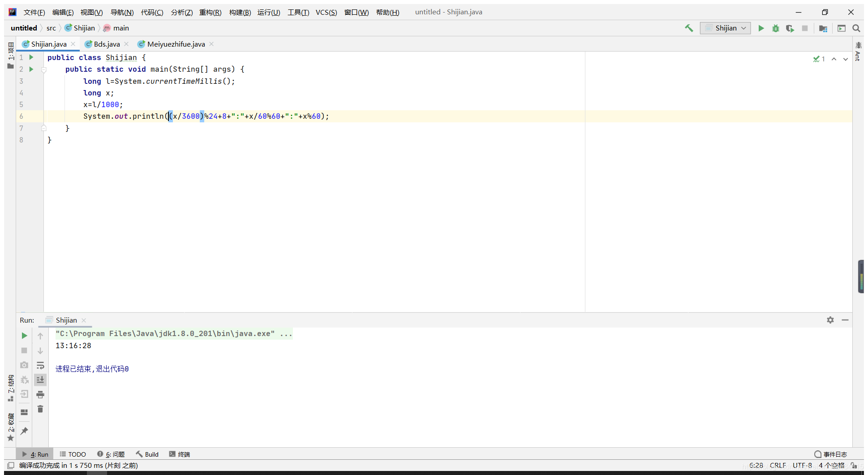Run Shijian with the green play button
868x475 pixels.
(x=761, y=28)
